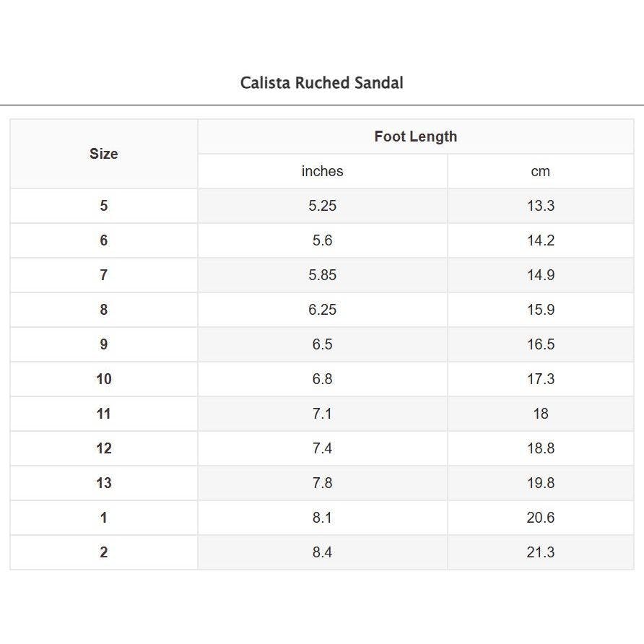This screenshot has width=644, height=644.
Task: Click the Foot Length header cell
Action: tap(416, 136)
